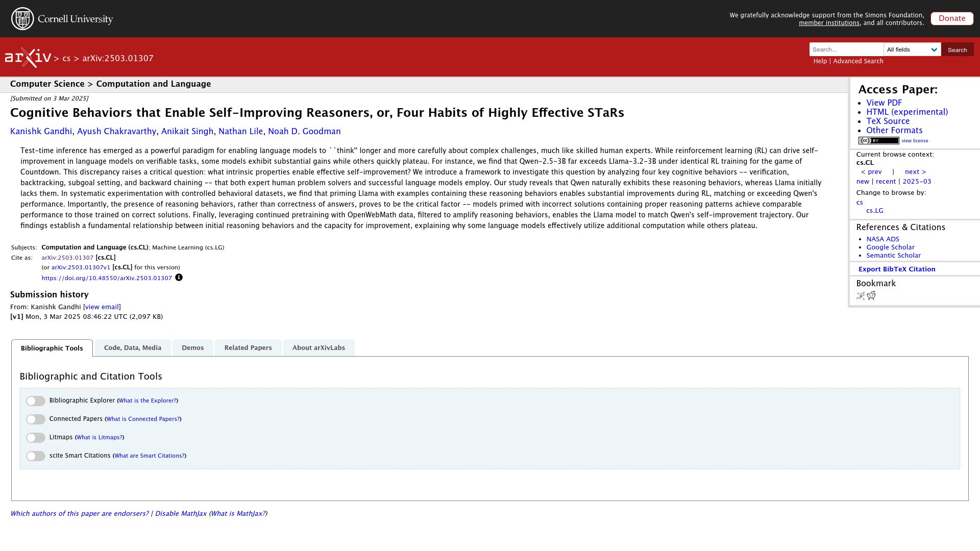
Task: Open the Google Scholar citations link
Action: click(x=890, y=247)
